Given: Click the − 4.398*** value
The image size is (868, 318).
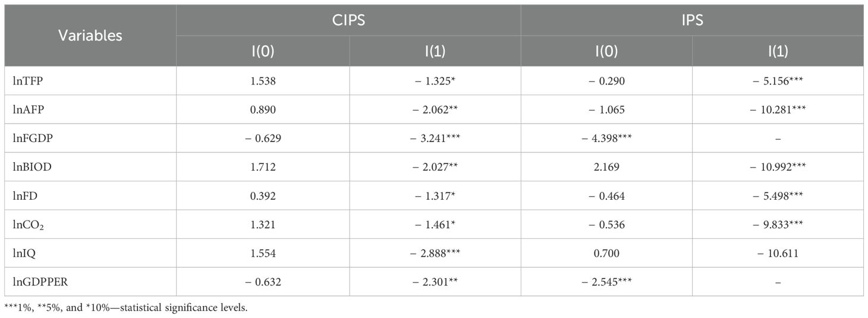Looking at the screenshot, I should pyautogui.click(x=606, y=138).
